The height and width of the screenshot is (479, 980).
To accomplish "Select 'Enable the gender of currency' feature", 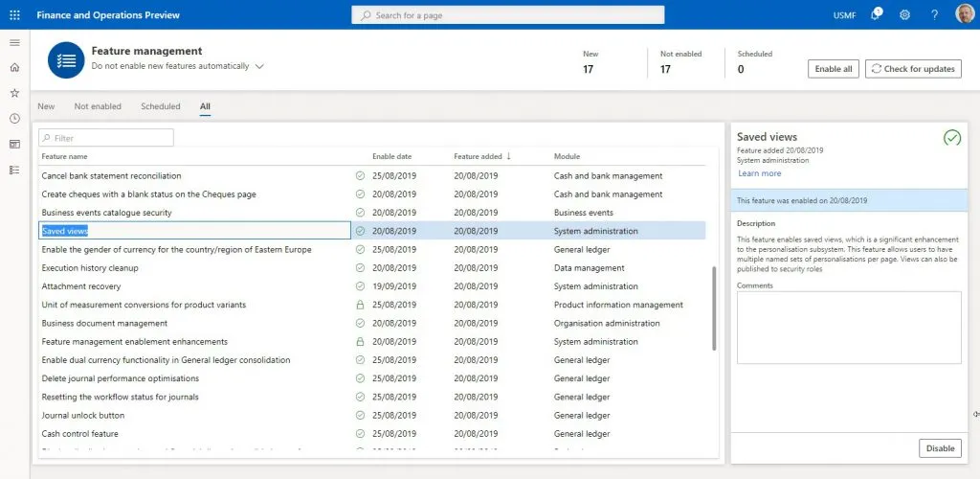I will (x=176, y=249).
